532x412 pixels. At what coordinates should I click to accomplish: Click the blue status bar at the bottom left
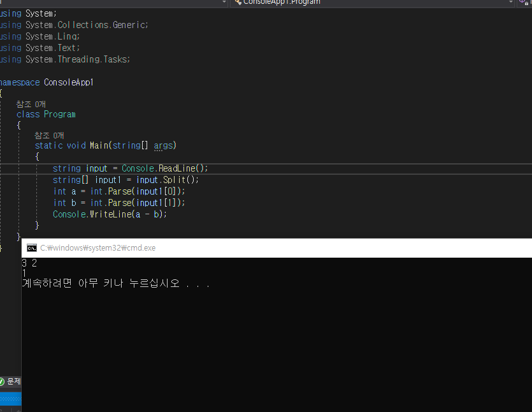[11, 399]
